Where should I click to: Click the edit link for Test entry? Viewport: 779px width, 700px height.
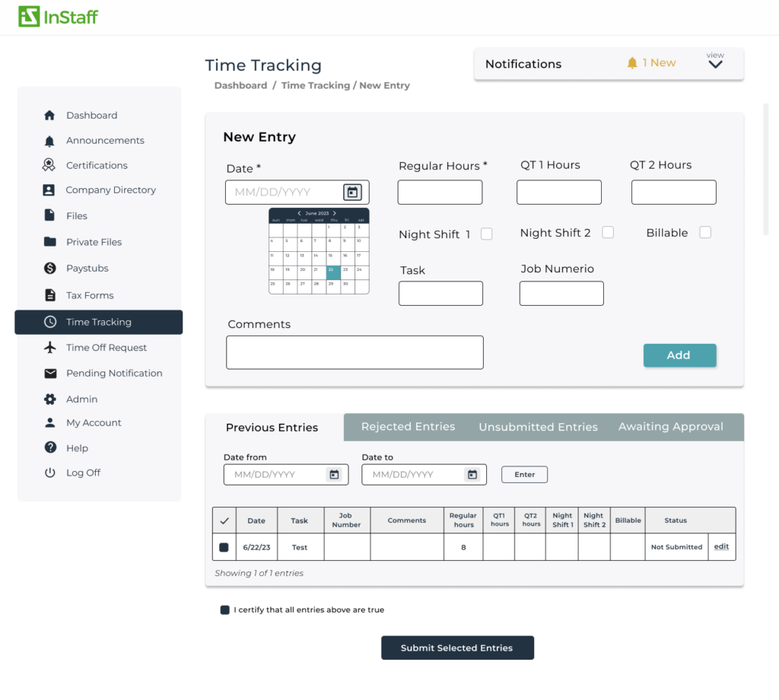click(721, 547)
